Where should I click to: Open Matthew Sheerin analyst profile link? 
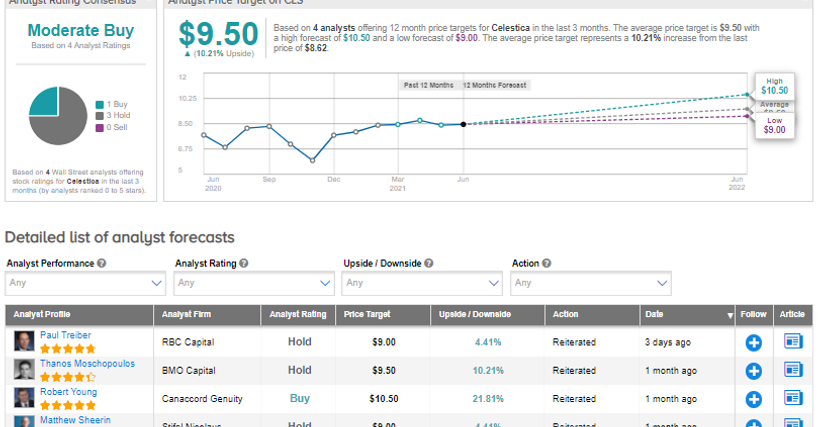coord(75,420)
